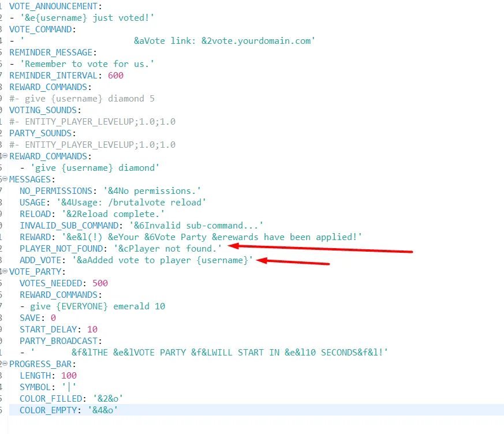Click the ADD_VOTE key

click(40, 260)
